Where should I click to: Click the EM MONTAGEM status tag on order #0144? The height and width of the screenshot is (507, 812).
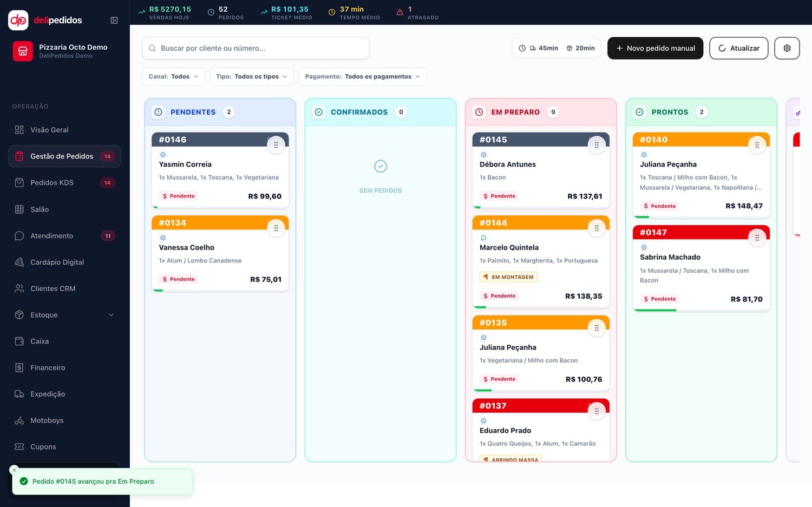[509, 277]
